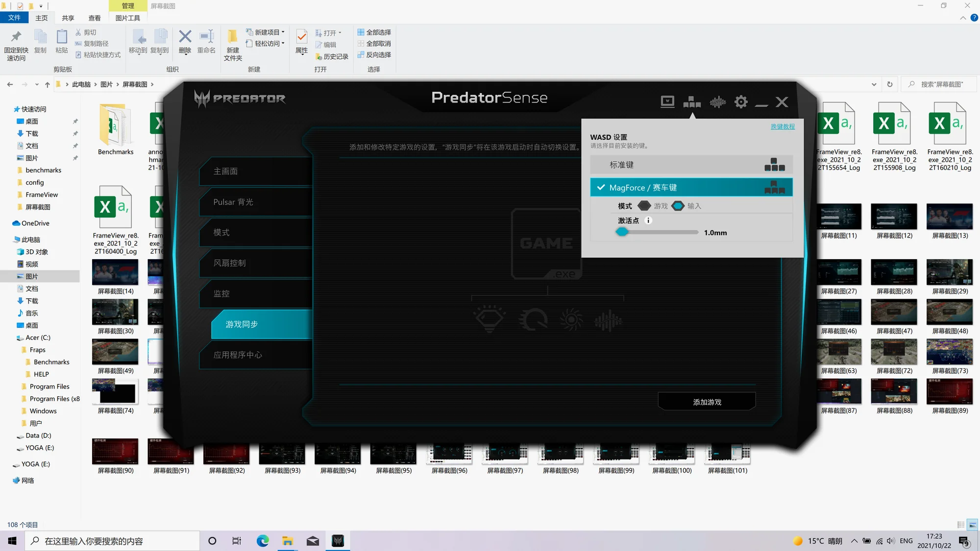Click the dimmed lightbulb lighting icon
Screen dimensions: 980x551
coord(490,320)
